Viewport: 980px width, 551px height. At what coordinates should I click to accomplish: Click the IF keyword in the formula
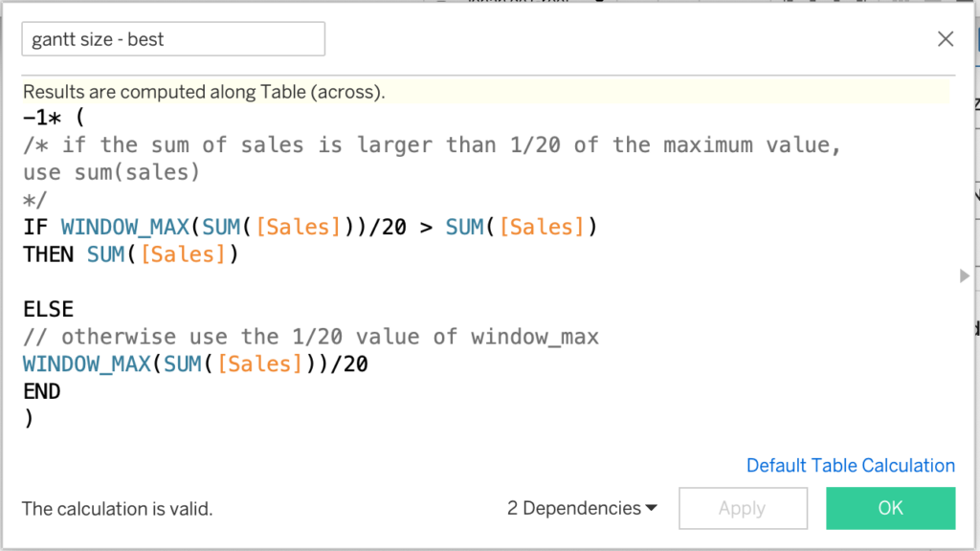[35, 228]
